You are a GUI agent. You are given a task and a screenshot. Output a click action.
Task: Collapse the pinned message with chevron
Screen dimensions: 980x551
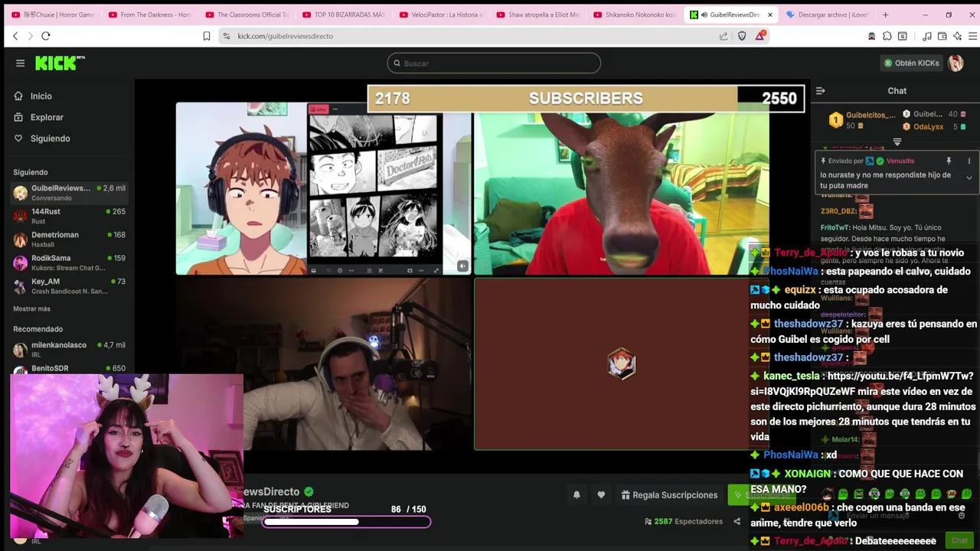[969, 178]
